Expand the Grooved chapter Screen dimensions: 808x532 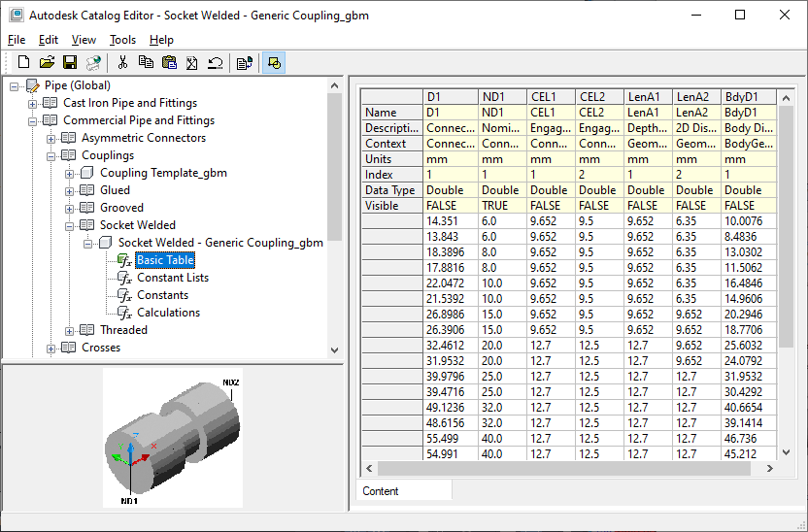(x=70, y=209)
